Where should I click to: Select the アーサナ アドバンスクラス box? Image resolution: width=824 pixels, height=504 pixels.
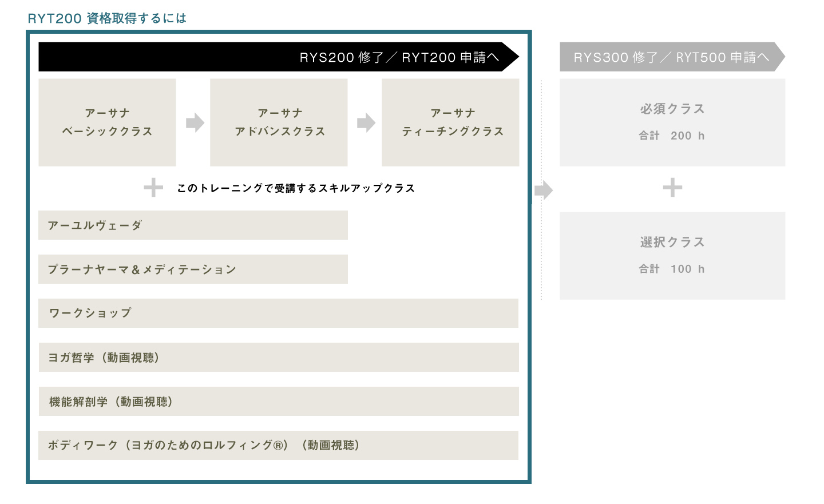click(279, 122)
